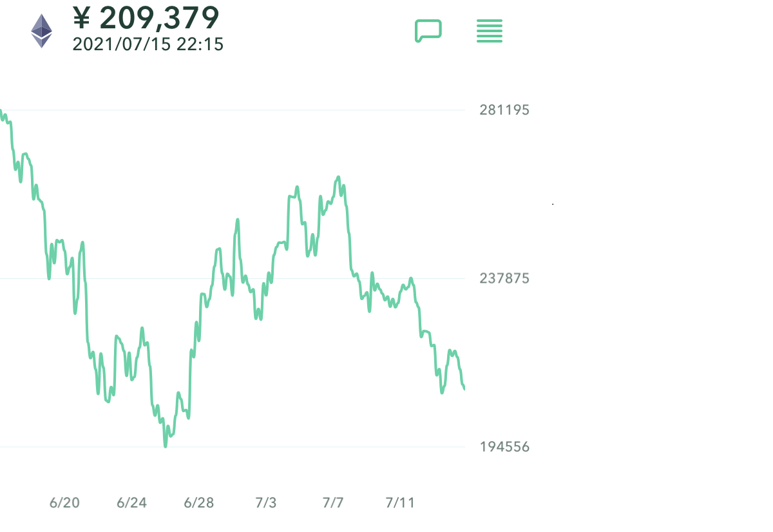773x532 pixels.
Task: Click the chart peak above 7/7
Action: click(338, 176)
